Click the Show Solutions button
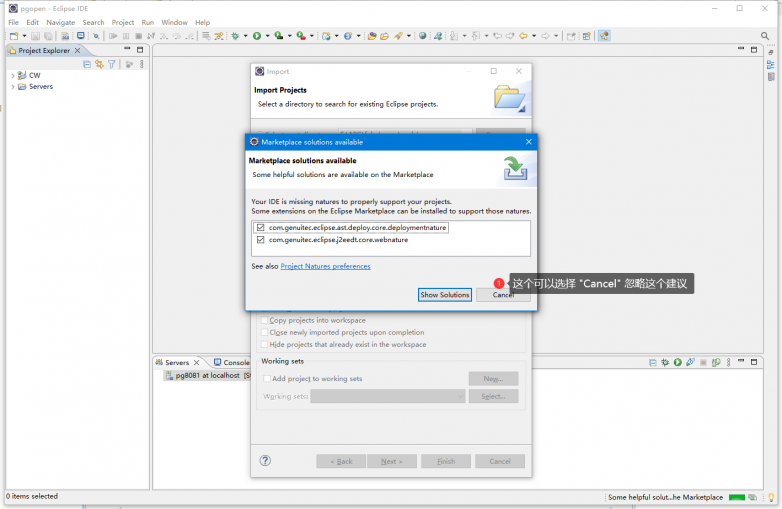The width and height of the screenshot is (782, 509). 444,295
